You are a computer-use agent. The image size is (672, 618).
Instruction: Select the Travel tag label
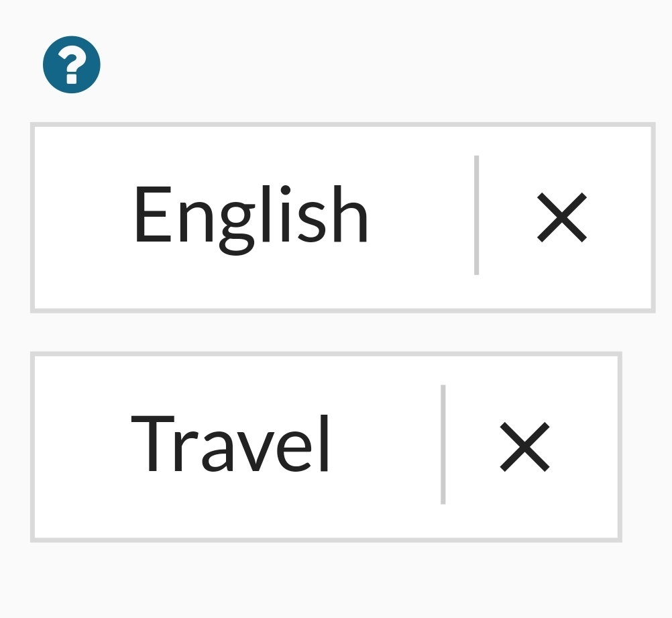pos(230,443)
